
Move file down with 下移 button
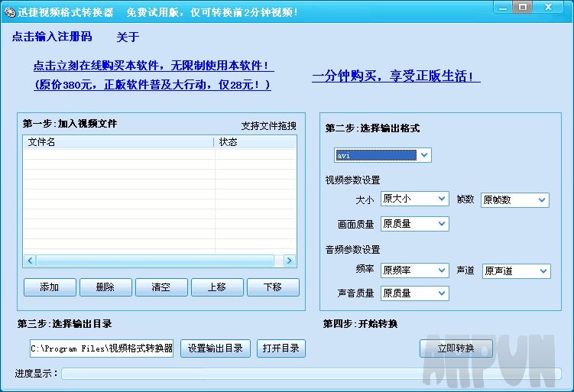point(273,287)
